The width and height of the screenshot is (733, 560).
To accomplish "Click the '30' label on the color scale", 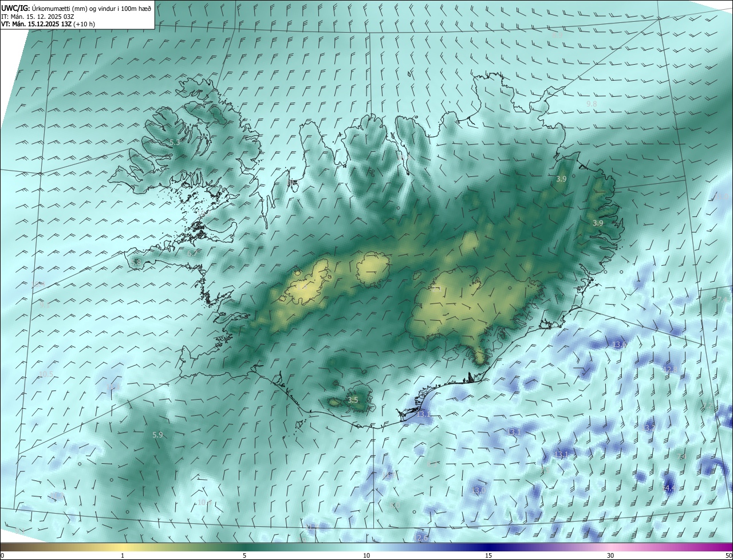I will 610,556.
